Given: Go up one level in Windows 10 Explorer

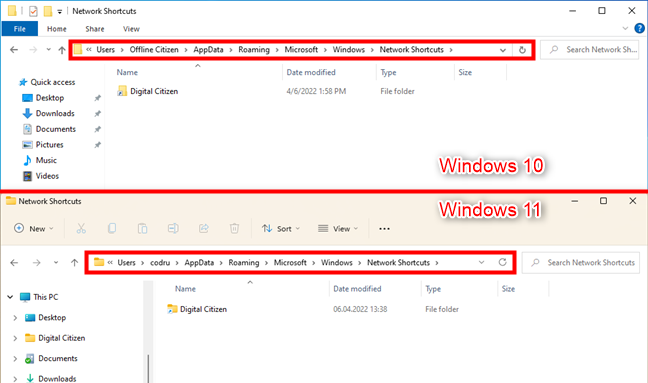Looking at the screenshot, I should [62, 50].
